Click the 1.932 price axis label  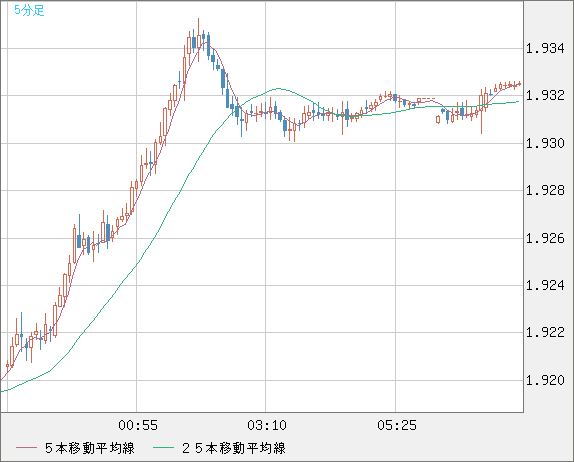545,96
